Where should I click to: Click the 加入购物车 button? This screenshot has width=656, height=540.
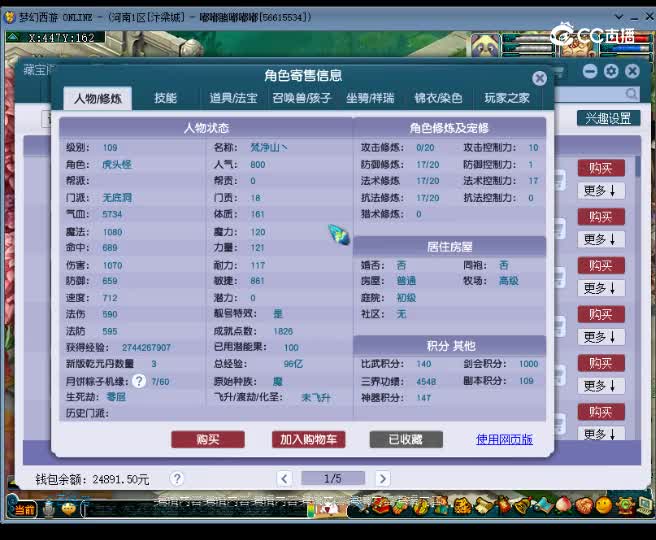tap(308, 440)
